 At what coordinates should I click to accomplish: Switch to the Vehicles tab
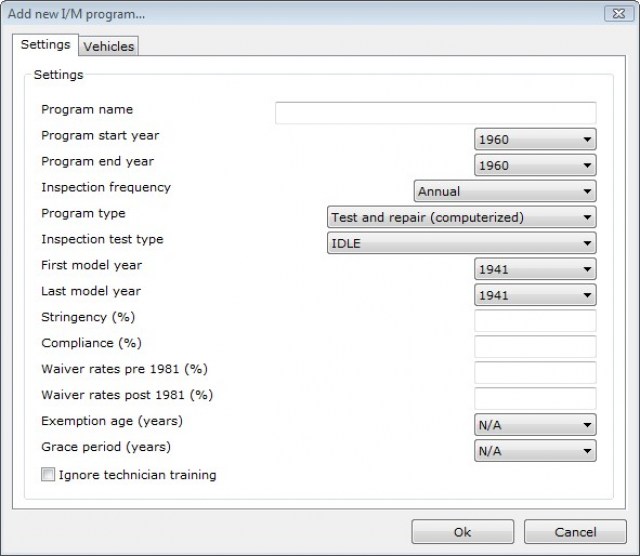(109, 46)
